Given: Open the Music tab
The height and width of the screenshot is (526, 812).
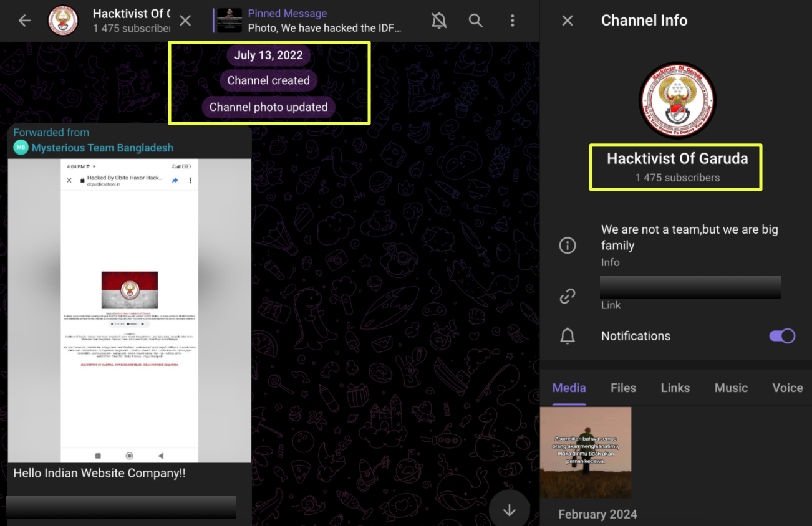Looking at the screenshot, I should tap(731, 388).
